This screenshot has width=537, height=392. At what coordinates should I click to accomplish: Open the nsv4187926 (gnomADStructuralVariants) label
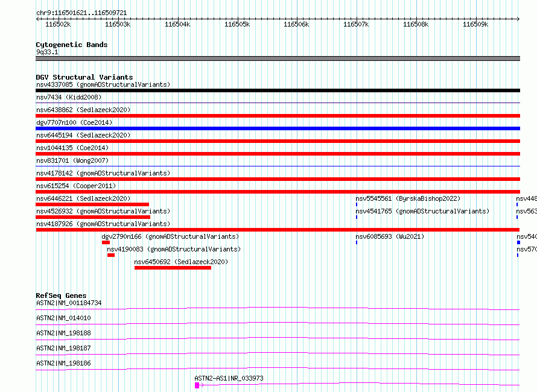[x=103, y=224]
